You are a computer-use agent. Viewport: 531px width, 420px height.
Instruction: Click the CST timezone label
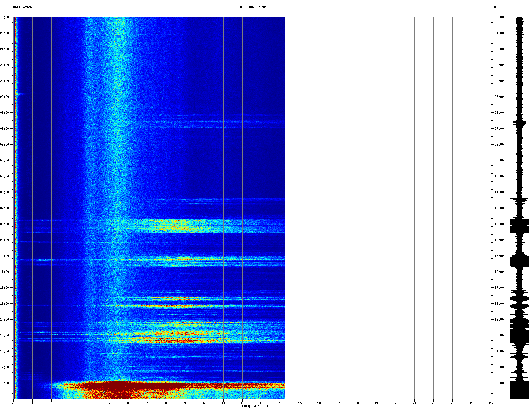[6, 7]
